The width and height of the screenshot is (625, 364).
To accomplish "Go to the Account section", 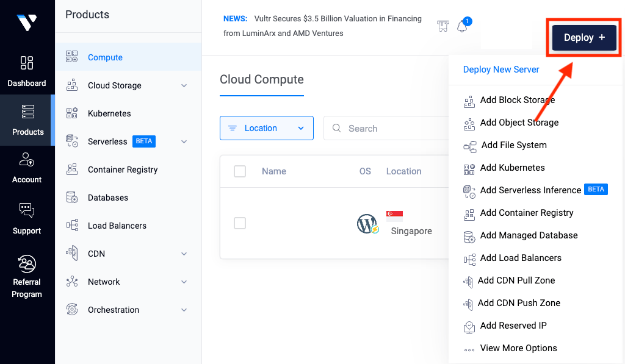I will tap(27, 168).
